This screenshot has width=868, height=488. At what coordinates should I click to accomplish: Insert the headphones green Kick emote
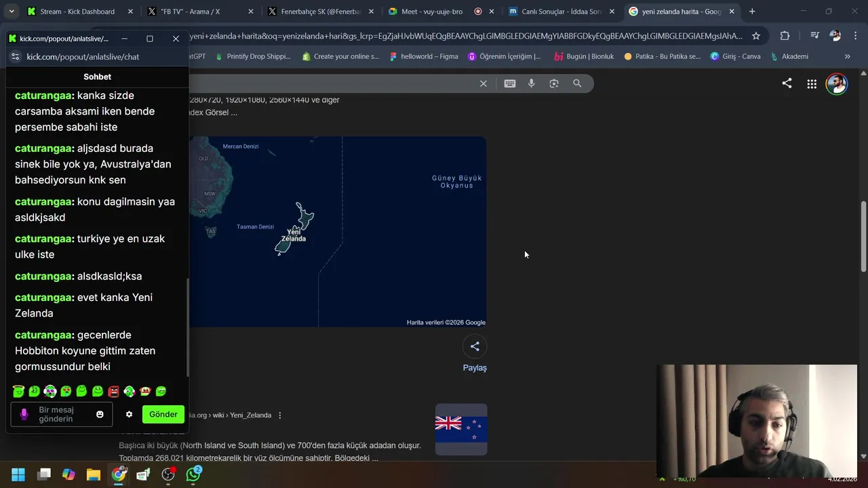coord(129,391)
